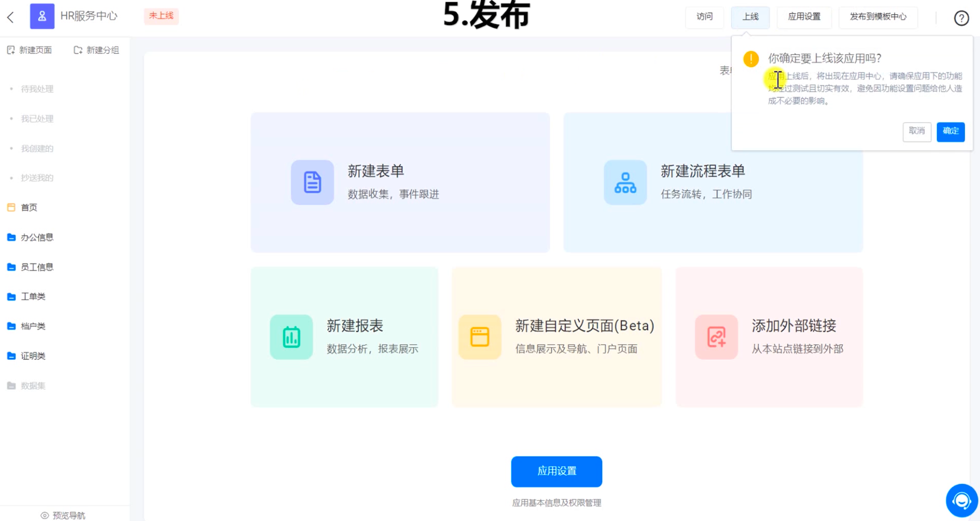Expand the 员工信息 group
The width and height of the screenshot is (980, 521).
[x=37, y=267]
